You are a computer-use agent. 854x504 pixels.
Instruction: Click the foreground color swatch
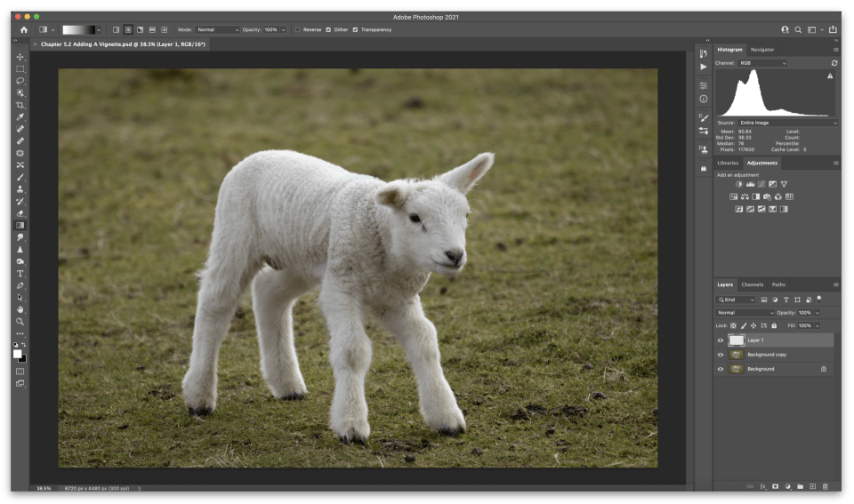pyautogui.click(x=18, y=354)
